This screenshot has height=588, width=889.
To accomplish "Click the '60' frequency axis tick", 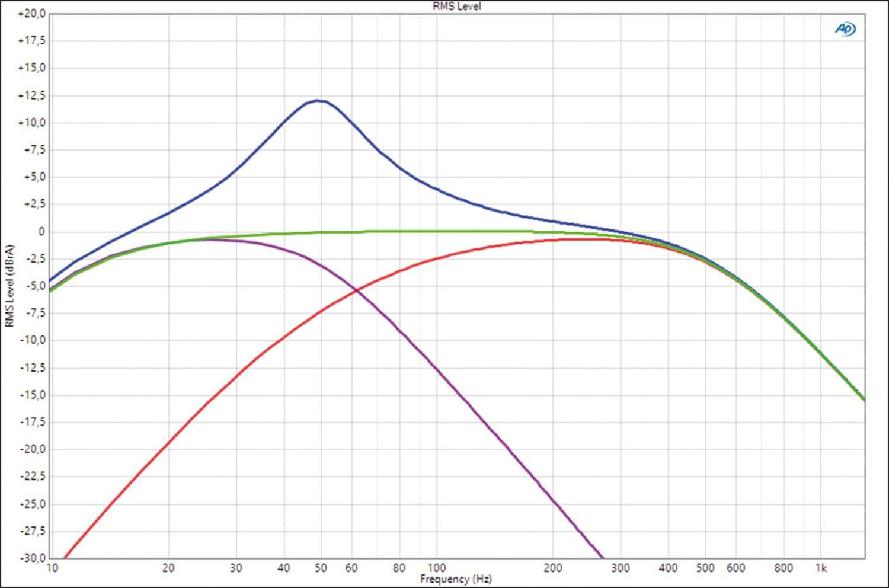I will pos(351,568).
